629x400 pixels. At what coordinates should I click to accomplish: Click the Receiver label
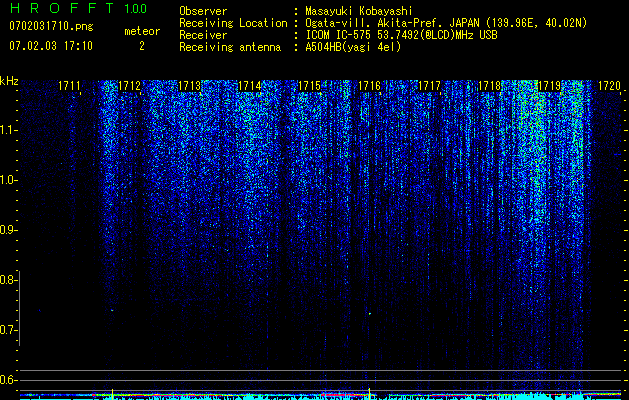[203, 35]
